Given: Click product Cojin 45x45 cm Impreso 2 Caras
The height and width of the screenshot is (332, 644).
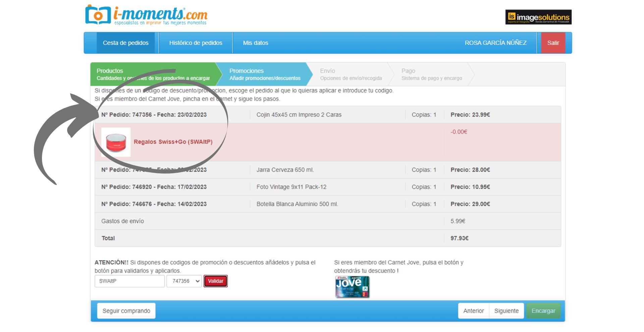Looking at the screenshot, I should 299,115.
